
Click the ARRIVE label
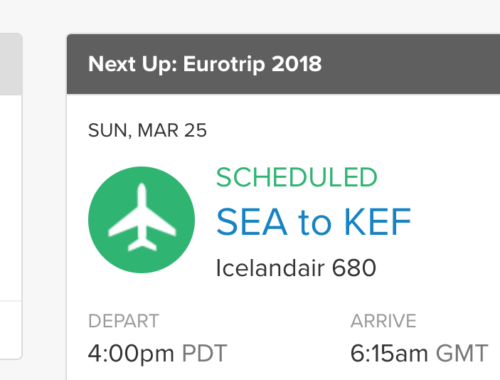coord(383,321)
